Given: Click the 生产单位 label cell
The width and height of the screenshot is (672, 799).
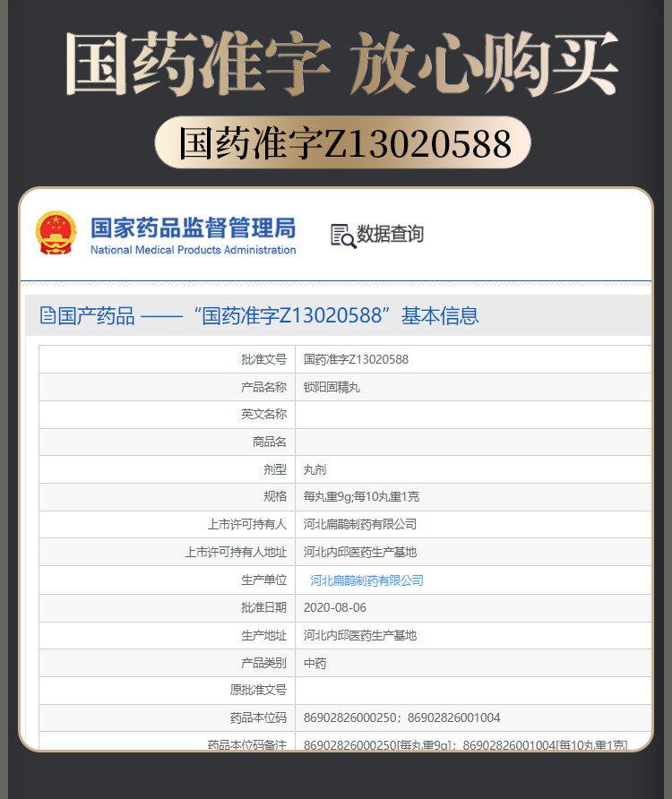Looking at the screenshot, I should [168, 580].
